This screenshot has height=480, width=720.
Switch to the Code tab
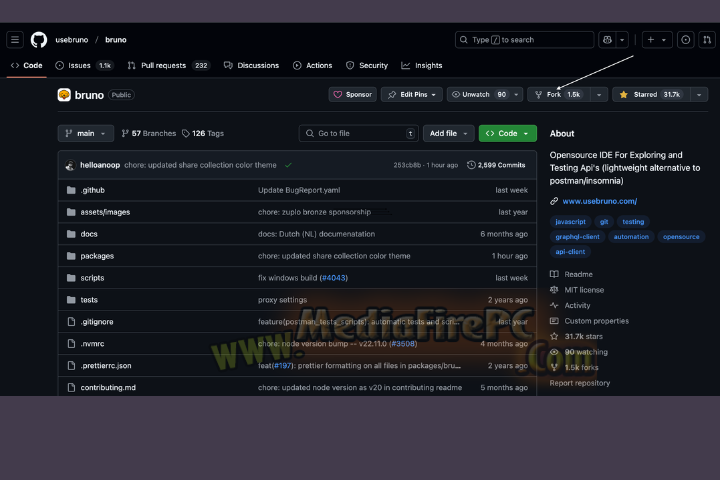tap(27, 66)
